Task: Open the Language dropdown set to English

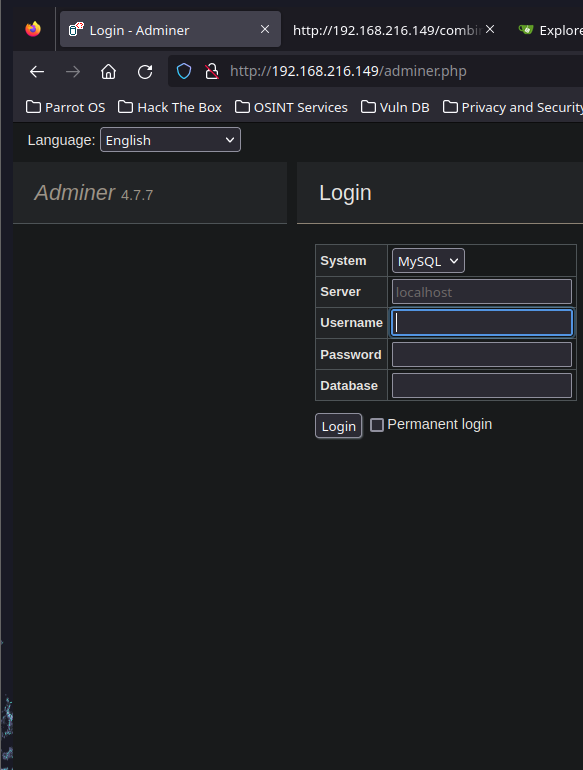Action: point(170,140)
